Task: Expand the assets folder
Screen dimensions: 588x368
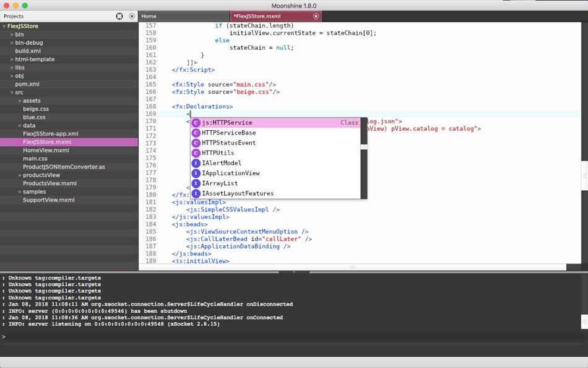Action: tap(20, 100)
